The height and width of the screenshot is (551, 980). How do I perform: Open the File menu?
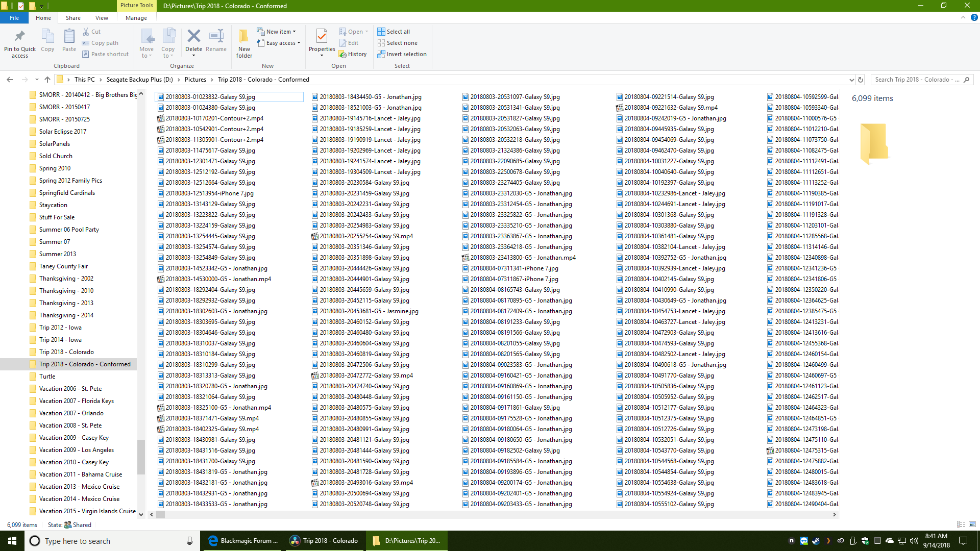pos(14,18)
